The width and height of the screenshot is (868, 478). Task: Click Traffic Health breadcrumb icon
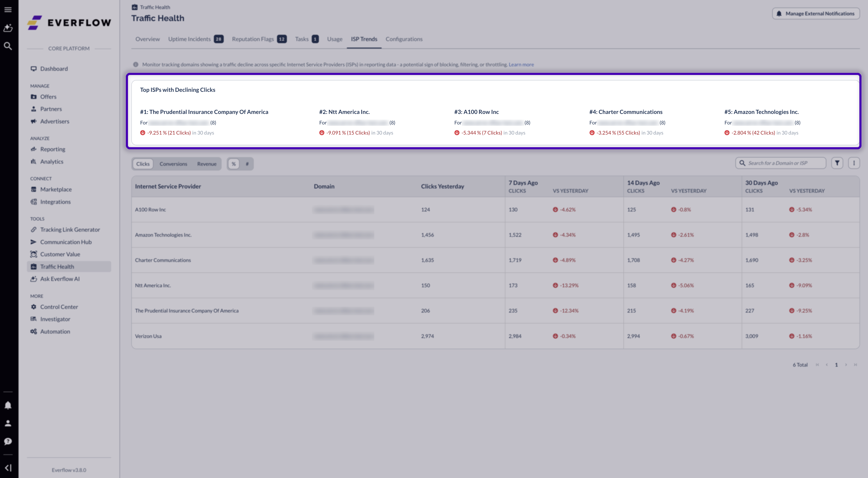point(134,7)
